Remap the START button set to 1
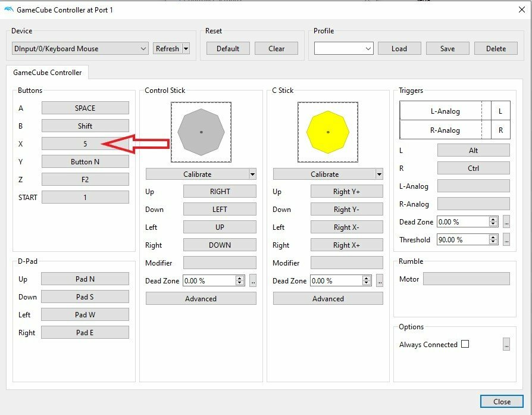The height and width of the screenshot is (415, 532). tap(85, 197)
